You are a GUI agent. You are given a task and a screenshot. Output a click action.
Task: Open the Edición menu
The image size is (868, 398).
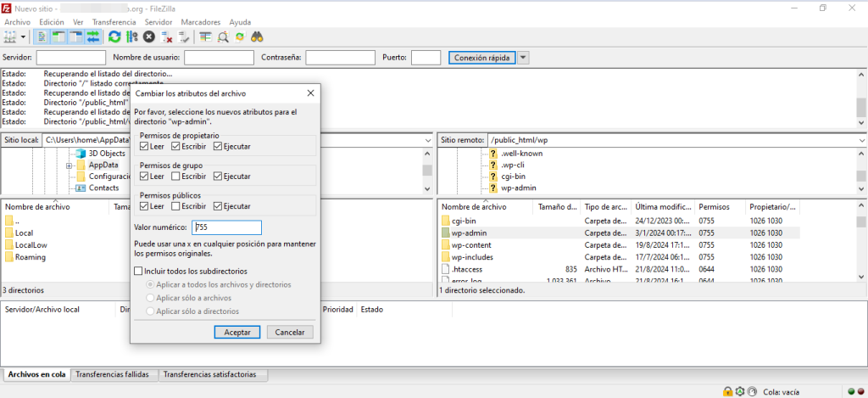point(52,22)
